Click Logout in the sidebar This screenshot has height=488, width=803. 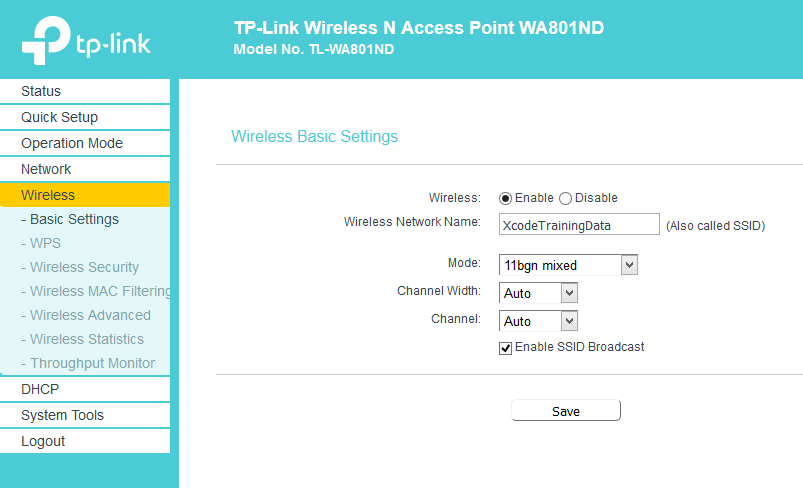85,441
